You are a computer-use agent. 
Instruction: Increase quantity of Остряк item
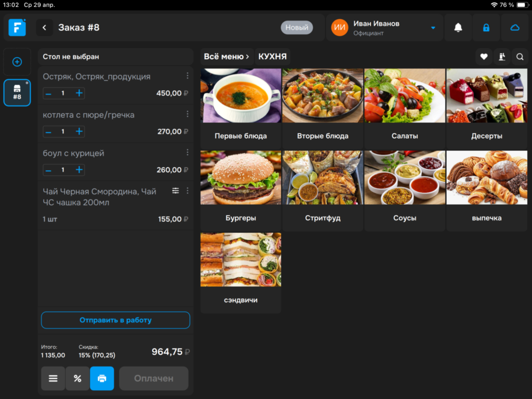click(79, 94)
